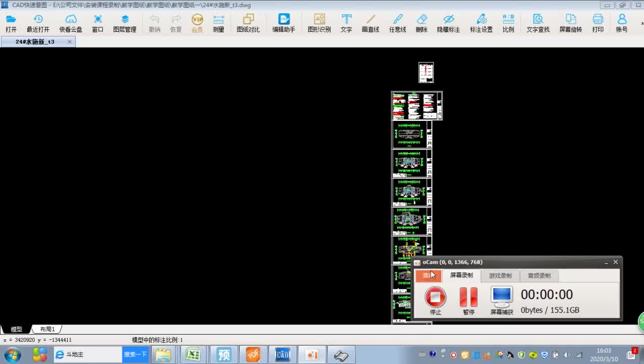644x364 pixels.
Task: Select the 画直线 draw line tool
Action: 371,23
